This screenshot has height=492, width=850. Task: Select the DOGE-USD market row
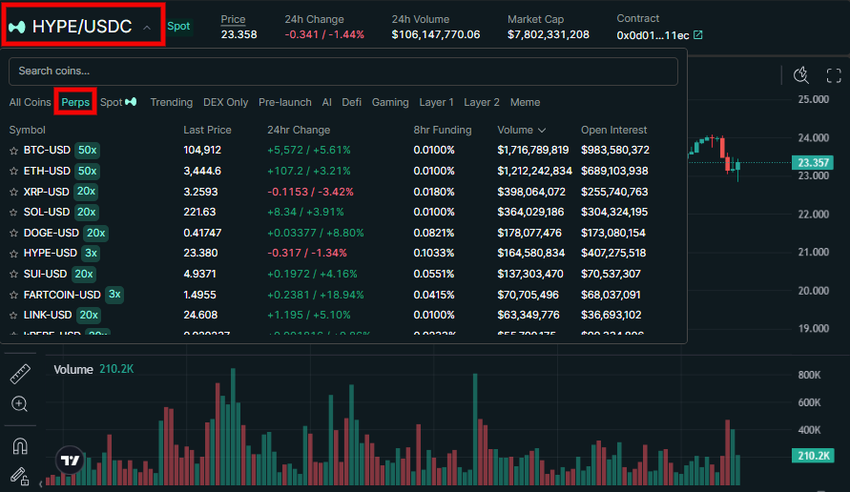[343, 232]
